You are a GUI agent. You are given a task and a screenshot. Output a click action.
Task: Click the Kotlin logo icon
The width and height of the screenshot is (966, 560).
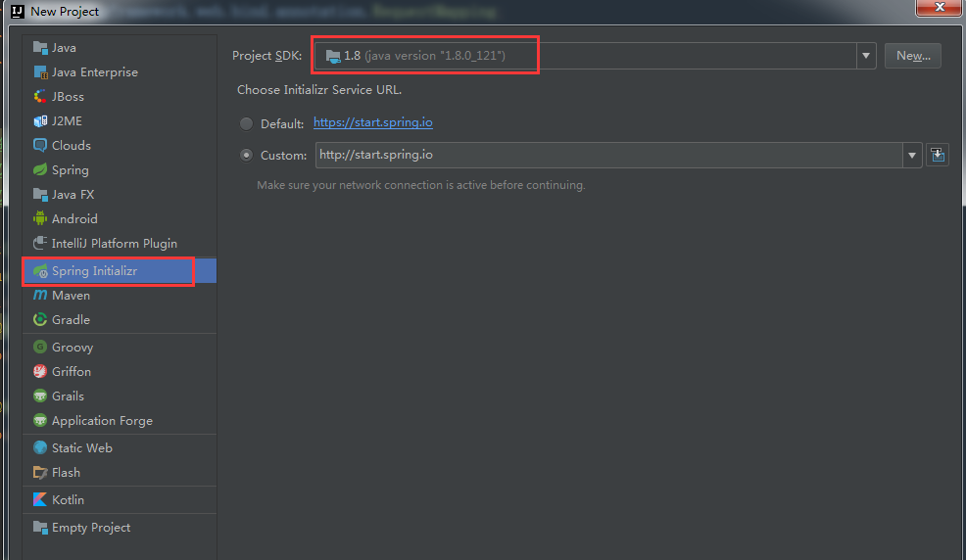click(x=40, y=500)
